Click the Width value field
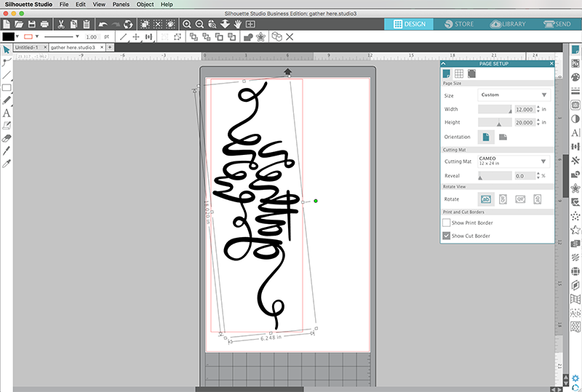The width and height of the screenshot is (582, 392). (525, 109)
